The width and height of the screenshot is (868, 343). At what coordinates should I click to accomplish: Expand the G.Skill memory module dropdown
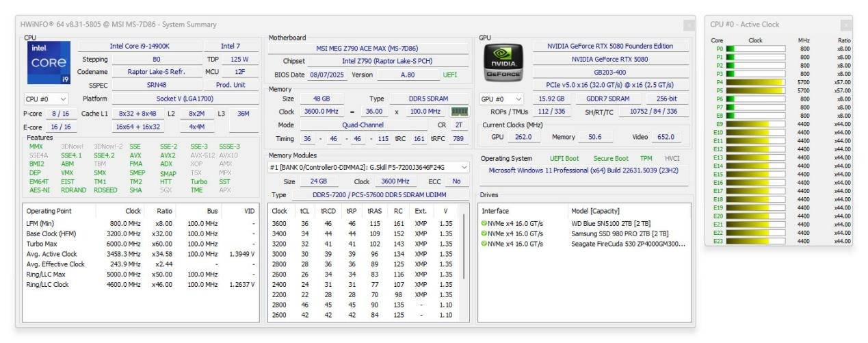465,167
